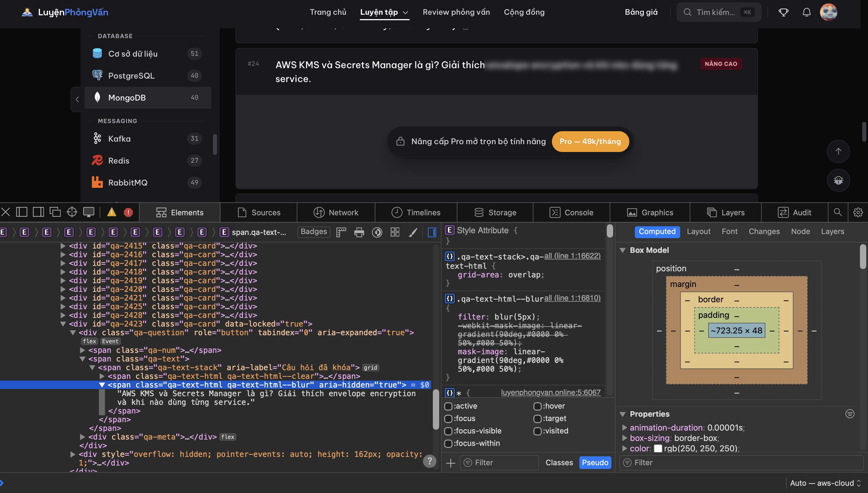Image resolution: width=868 pixels, height=493 pixels.
Task: Toggle the details sidebar icon
Action: pyautogui.click(x=432, y=232)
